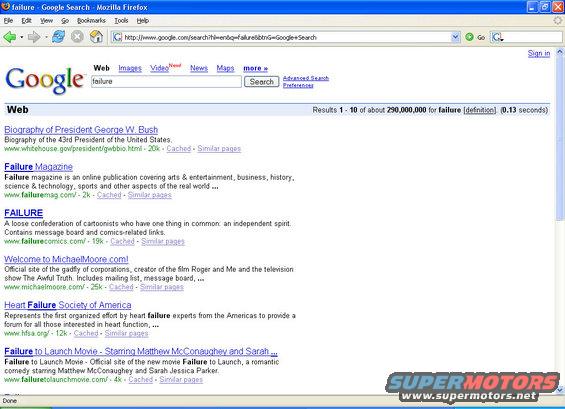Click the throbber activity icon in the menu bar

tap(558, 21)
